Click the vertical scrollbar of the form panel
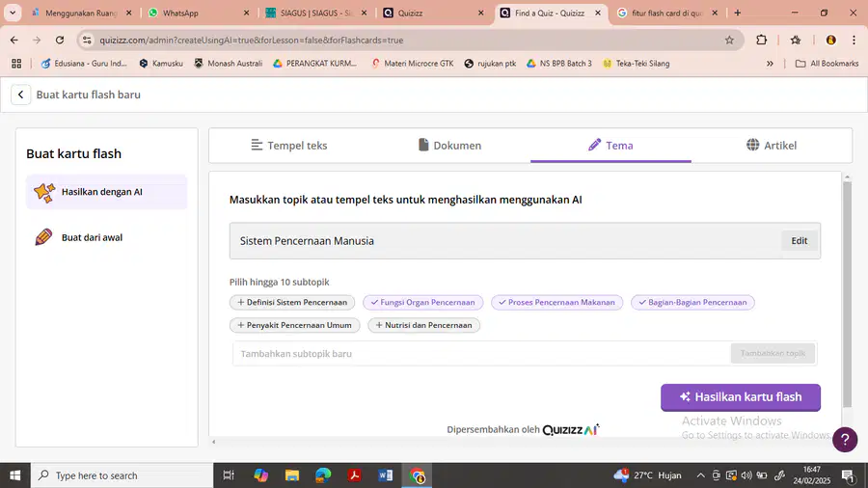Screen dimensions: 868x488 [847, 293]
